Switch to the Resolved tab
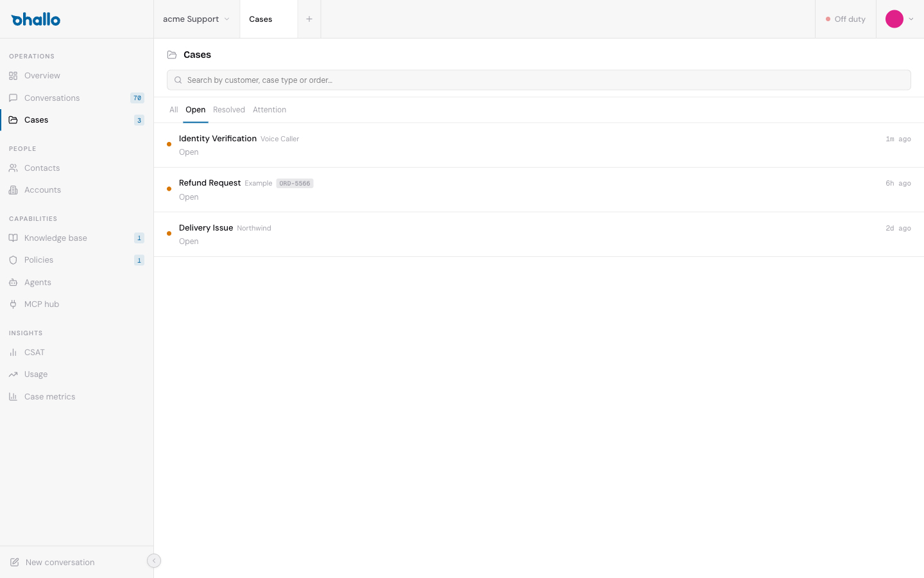 pos(229,110)
